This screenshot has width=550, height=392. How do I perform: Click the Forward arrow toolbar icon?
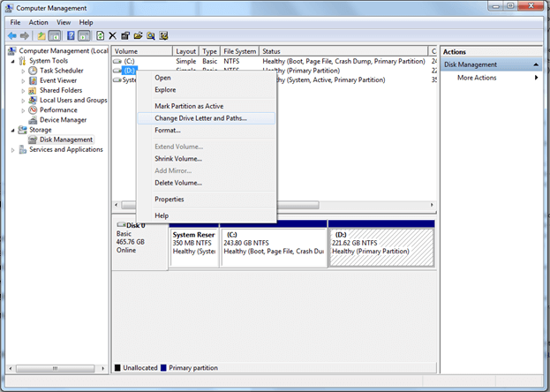coord(25,35)
